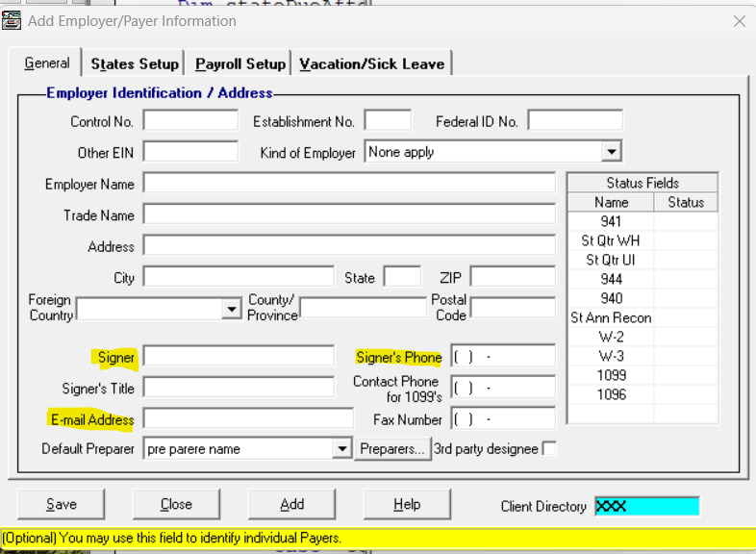This screenshot has width=756, height=554.
Task: Click the E-mail Address field
Action: (x=248, y=419)
